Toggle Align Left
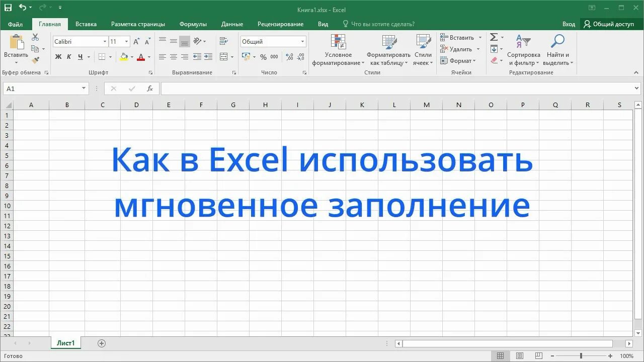This screenshot has width=644, height=362. 163,57
